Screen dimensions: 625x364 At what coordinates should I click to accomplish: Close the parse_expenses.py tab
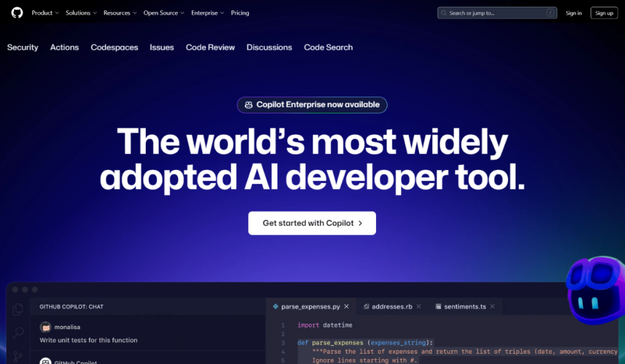click(347, 306)
